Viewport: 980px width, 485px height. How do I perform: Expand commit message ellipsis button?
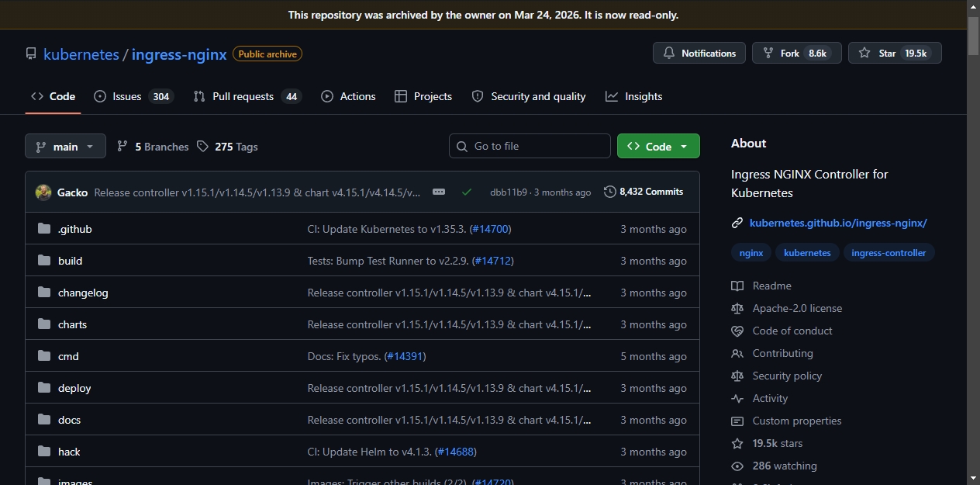[x=439, y=192]
